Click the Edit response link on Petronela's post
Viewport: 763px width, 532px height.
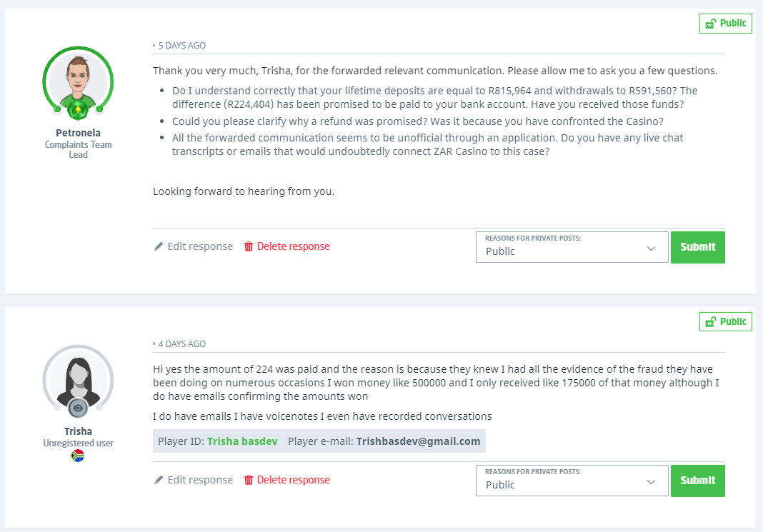coord(200,246)
